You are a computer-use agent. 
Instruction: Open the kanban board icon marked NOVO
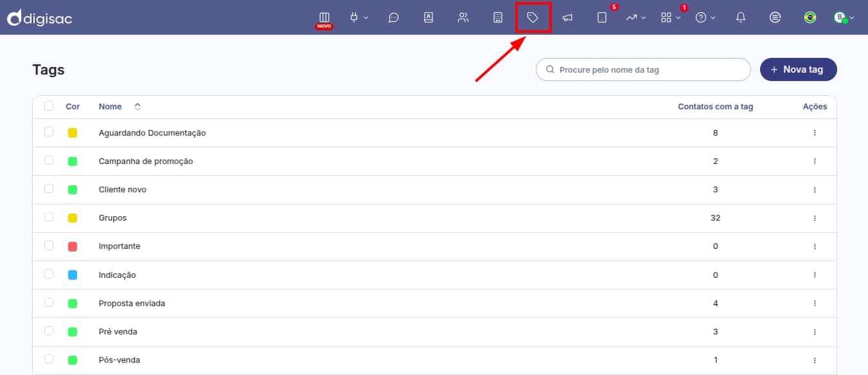tap(324, 18)
